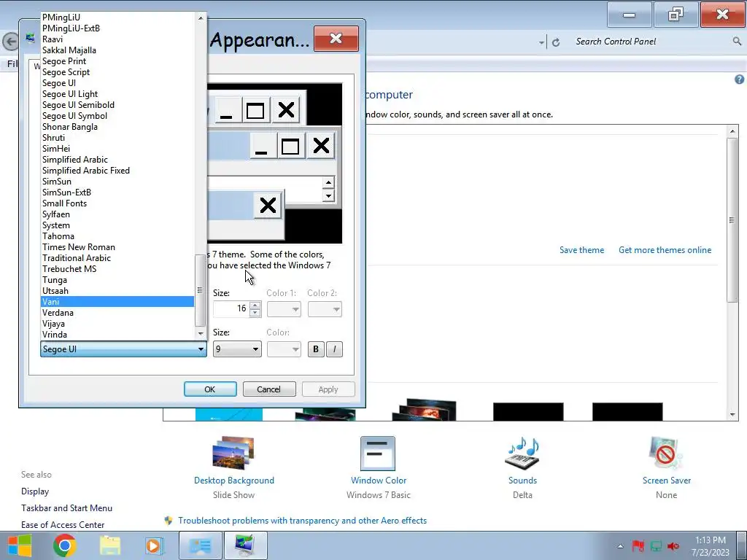Click OK in the appearance dialog
747x560 pixels.
pos(210,389)
